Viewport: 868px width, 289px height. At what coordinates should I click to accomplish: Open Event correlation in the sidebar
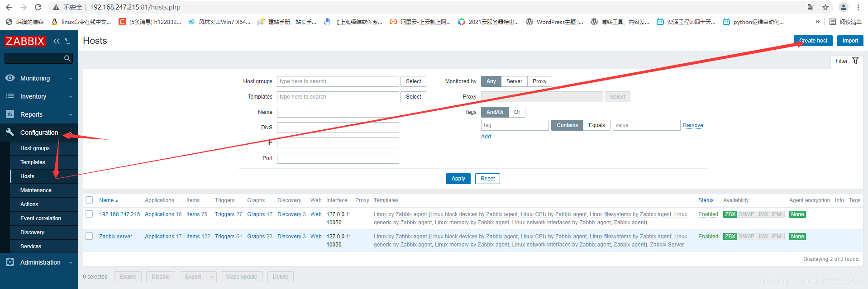click(41, 218)
